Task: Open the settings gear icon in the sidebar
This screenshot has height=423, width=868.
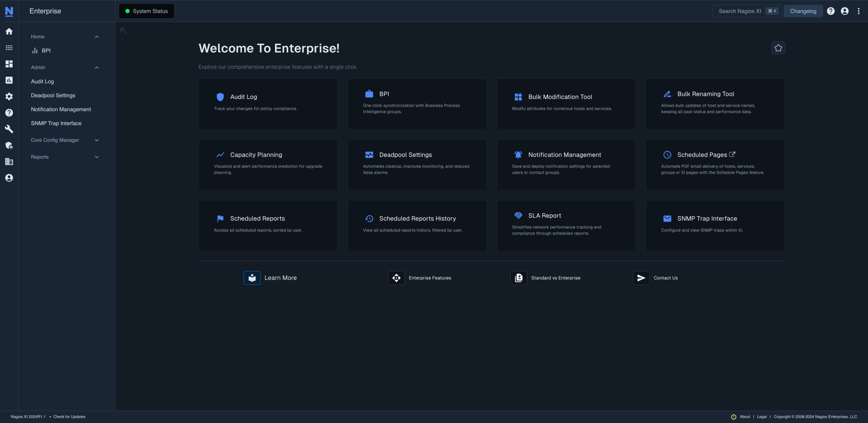Action: 9,96
